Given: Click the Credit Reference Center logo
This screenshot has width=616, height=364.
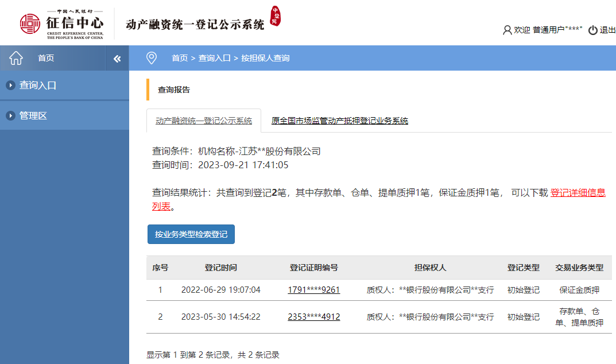Looking at the screenshot, I should tap(62, 24).
